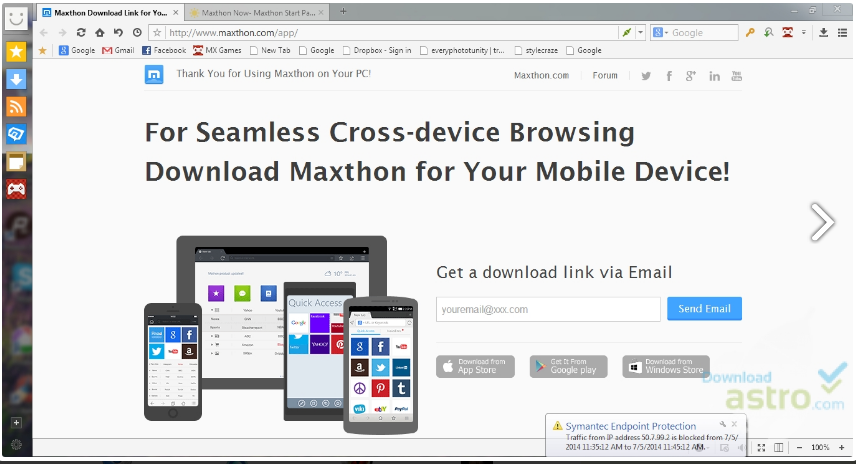This screenshot has height=464, width=856.
Task: Open Maxthon's Facebook page icon
Action: point(669,76)
